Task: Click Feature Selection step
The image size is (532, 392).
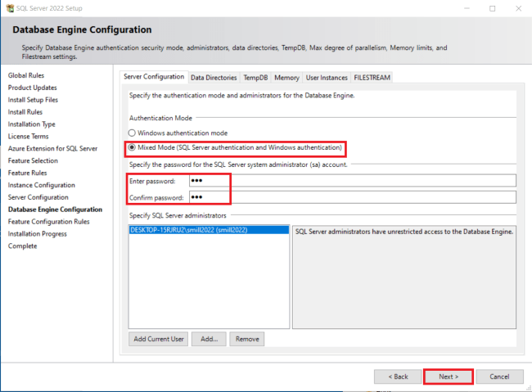Action: 33,161
